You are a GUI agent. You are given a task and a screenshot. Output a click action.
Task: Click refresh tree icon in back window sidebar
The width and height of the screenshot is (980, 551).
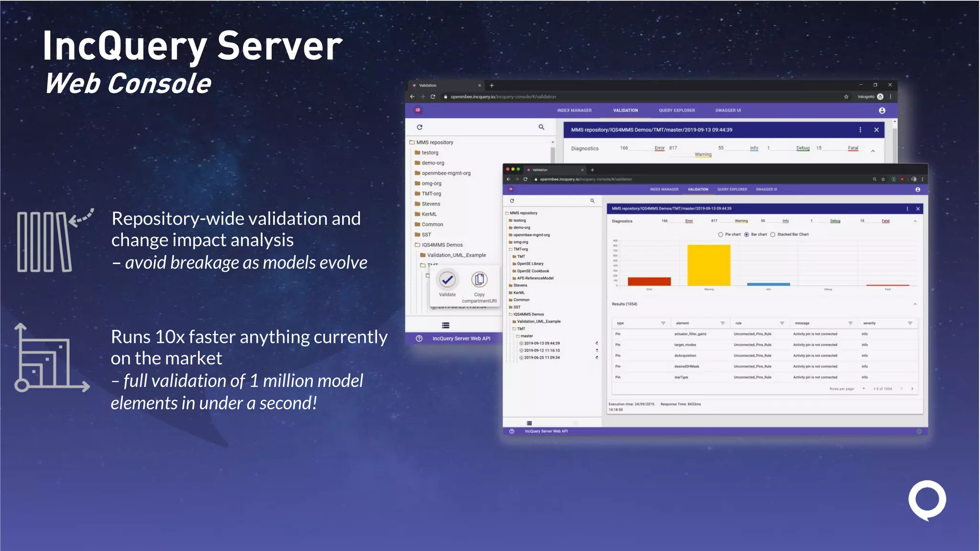pos(420,127)
